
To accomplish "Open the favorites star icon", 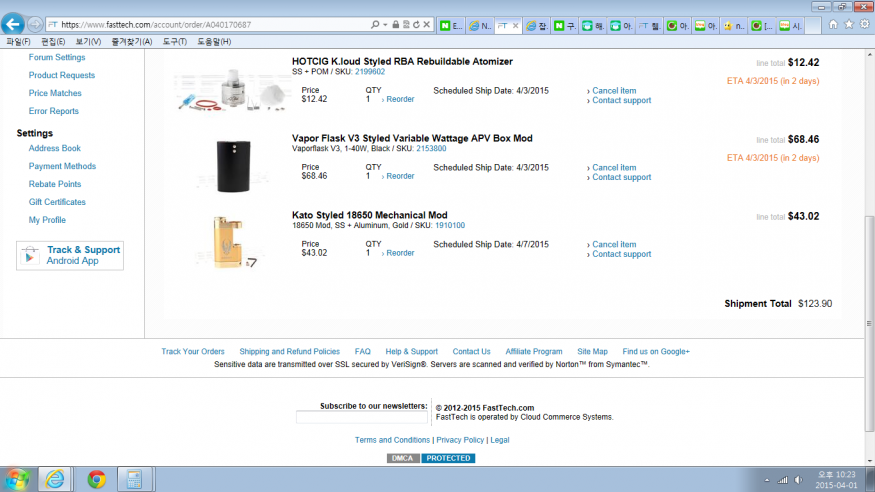I will pos(849,24).
